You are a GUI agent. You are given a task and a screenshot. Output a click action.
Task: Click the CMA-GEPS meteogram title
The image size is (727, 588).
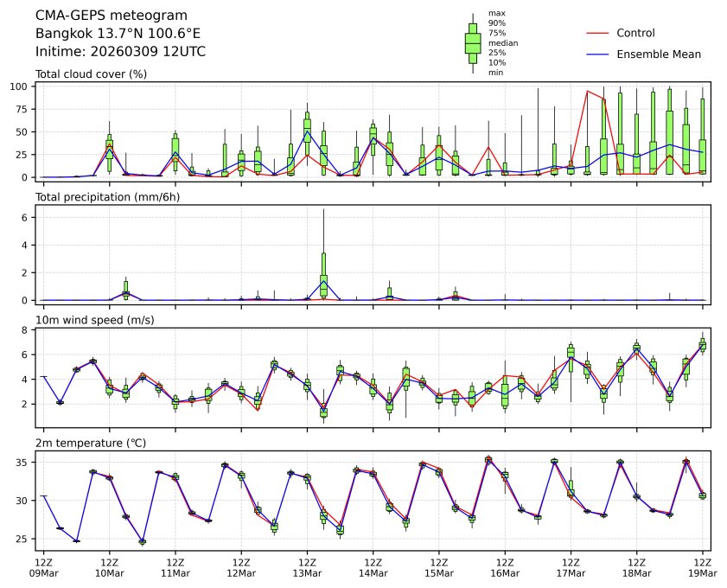(105, 16)
